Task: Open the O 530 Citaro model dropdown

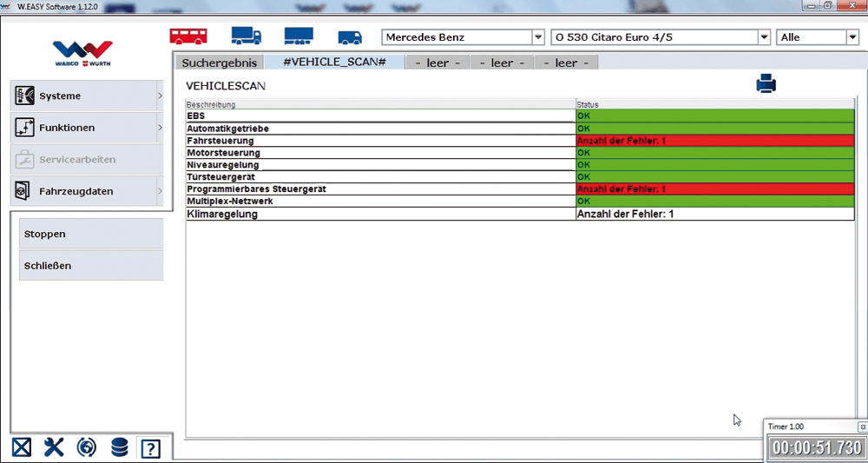Action: [x=764, y=37]
